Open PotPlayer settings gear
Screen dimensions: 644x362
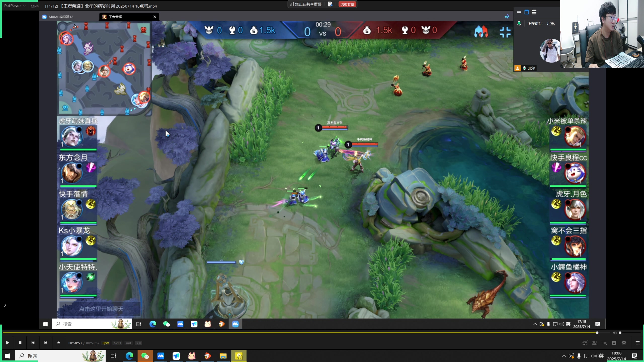[624, 343]
